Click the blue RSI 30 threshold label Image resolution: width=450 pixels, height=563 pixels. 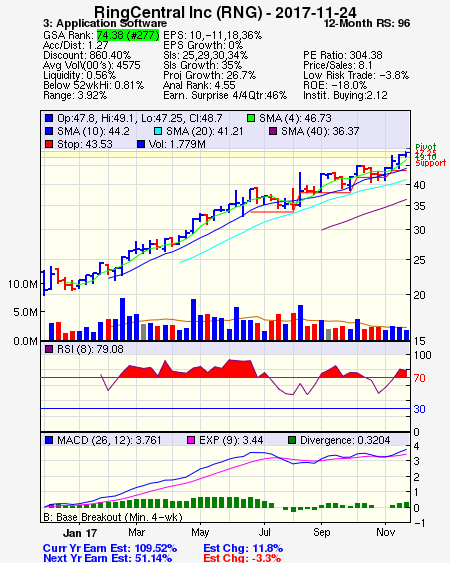point(419,409)
